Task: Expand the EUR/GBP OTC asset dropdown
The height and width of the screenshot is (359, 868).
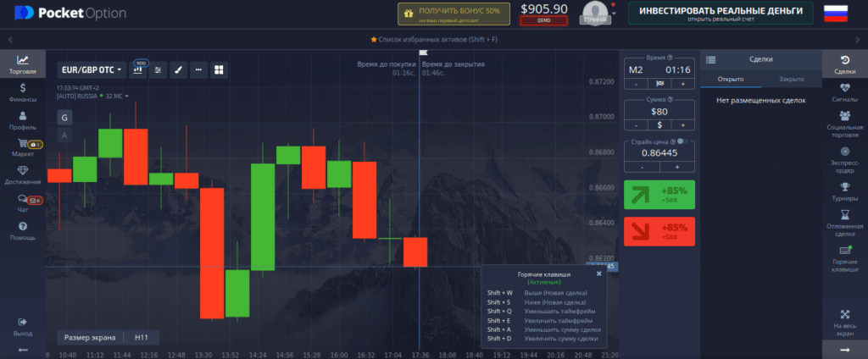Action: tap(91, 69)
